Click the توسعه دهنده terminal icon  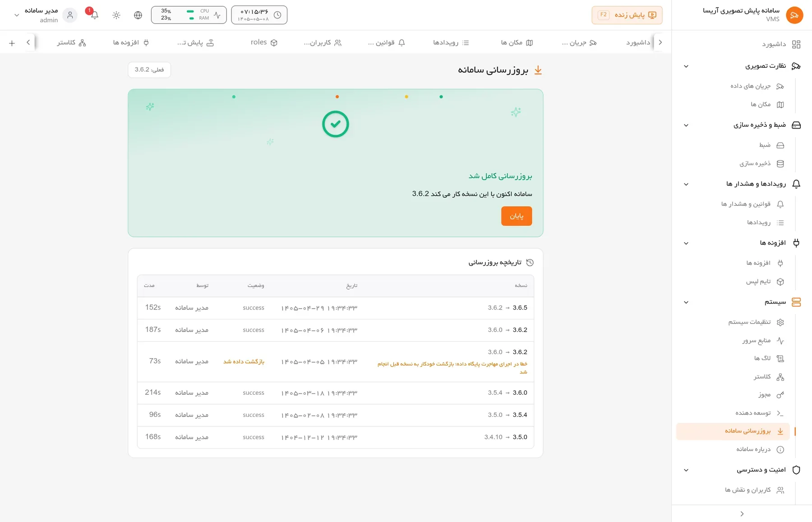[x=780, y=413]
